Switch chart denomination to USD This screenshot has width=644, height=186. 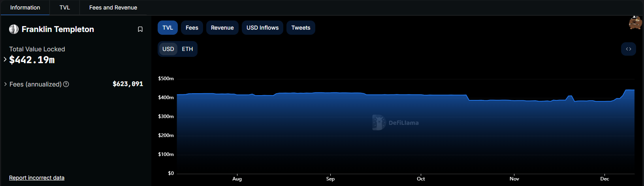tap(168, 49)
